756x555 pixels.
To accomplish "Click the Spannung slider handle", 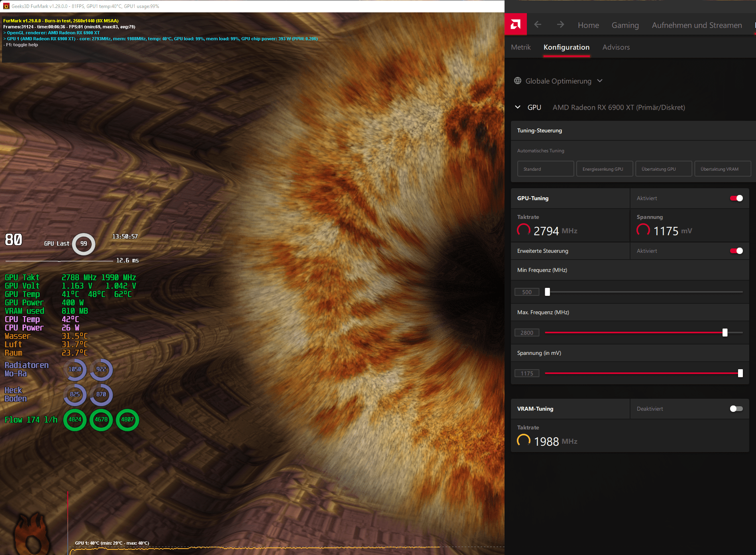I will point(740,373).
